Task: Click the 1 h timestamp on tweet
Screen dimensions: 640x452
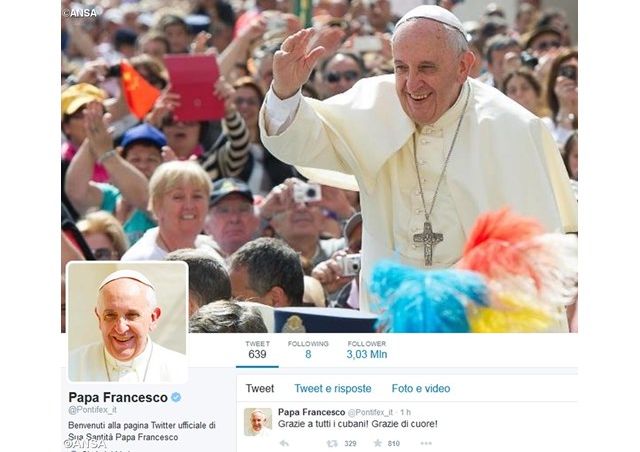Action: point(405,412)
